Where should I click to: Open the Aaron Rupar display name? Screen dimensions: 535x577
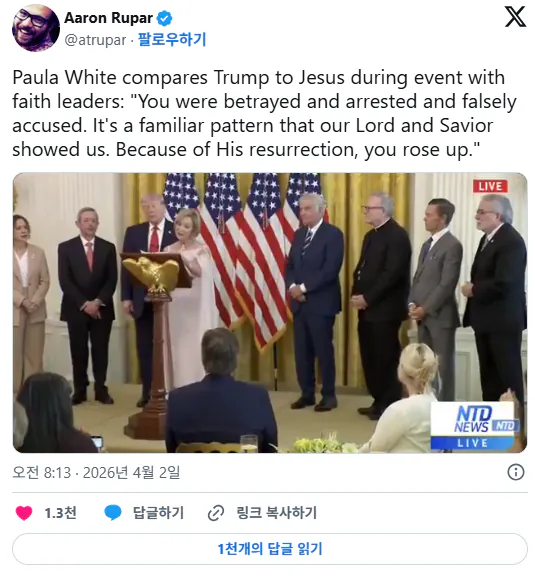coord(108,18)
